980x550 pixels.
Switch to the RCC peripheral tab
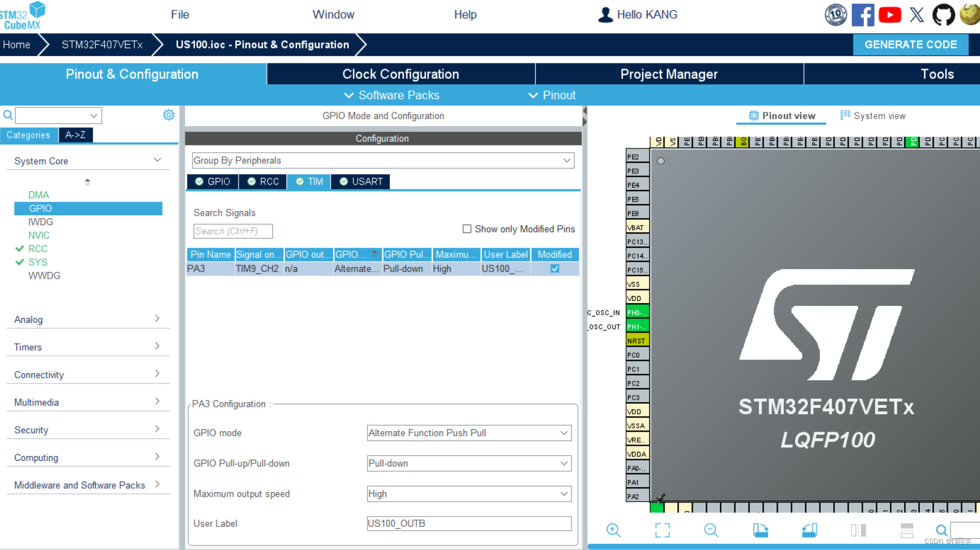pos(263,181)
